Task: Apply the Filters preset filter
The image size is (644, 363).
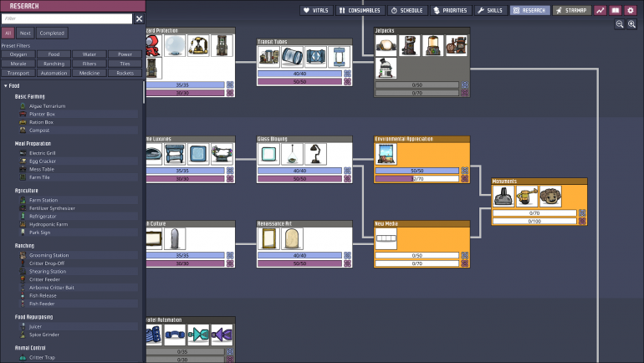Action: [x=89, y=64]
